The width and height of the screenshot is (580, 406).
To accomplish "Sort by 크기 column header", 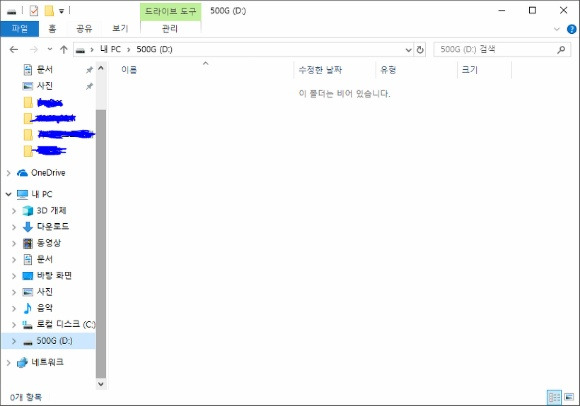I will (470, 70).
